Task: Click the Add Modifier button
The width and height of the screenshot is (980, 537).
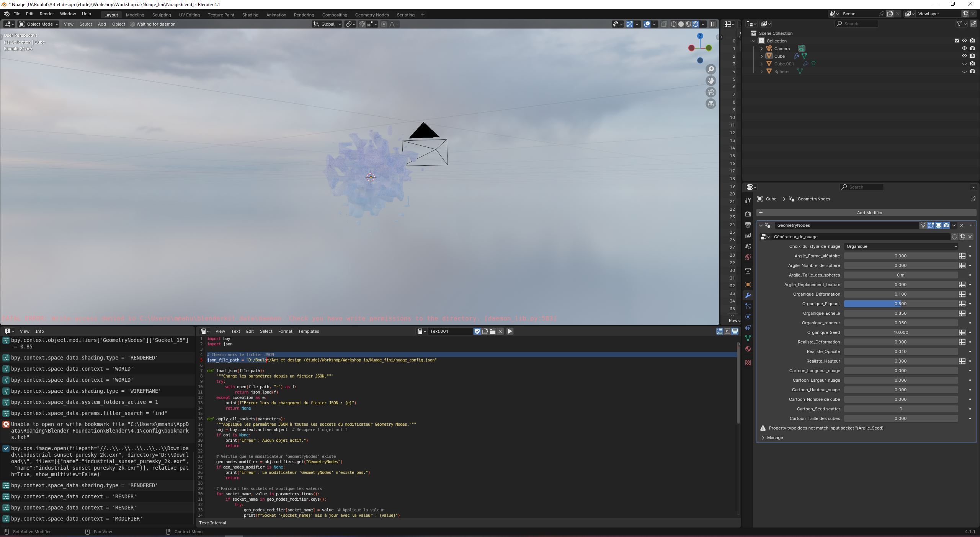Action: coord(869,213)
